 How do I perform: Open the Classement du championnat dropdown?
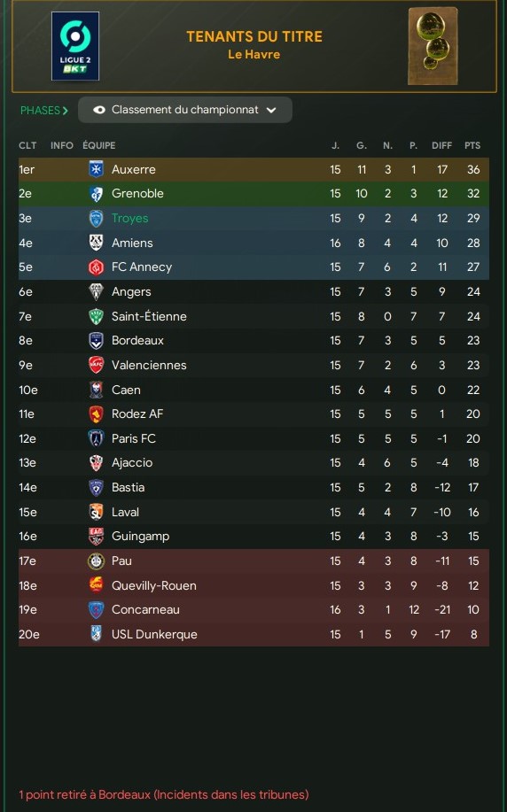click(185, 110)
